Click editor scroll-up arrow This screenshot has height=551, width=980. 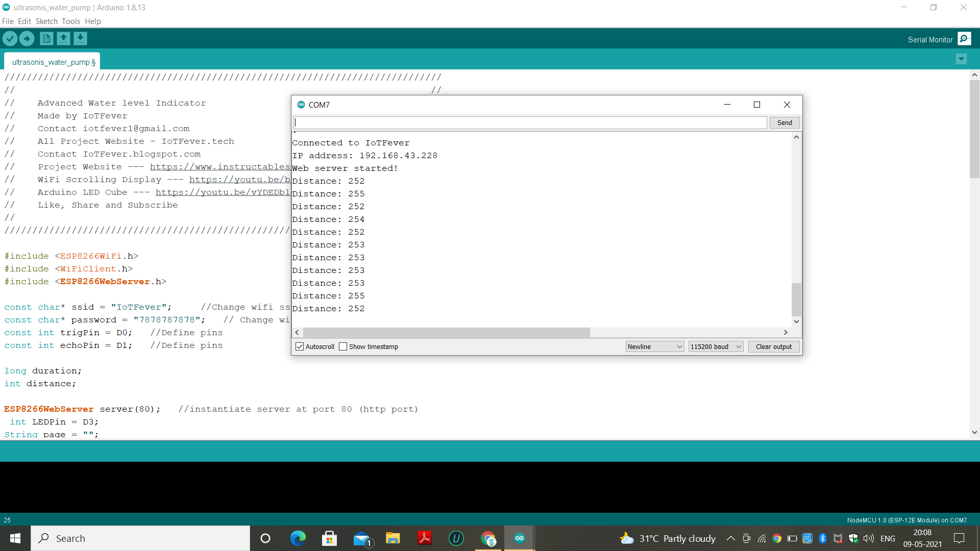974,74
